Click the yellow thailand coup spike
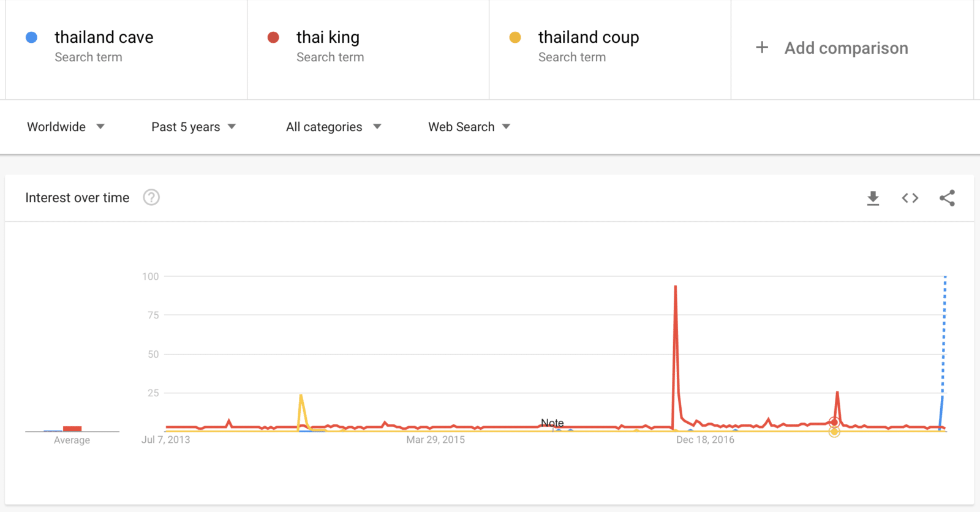The width and height of the screenshot is (980, 512). [x=301, y=396]
